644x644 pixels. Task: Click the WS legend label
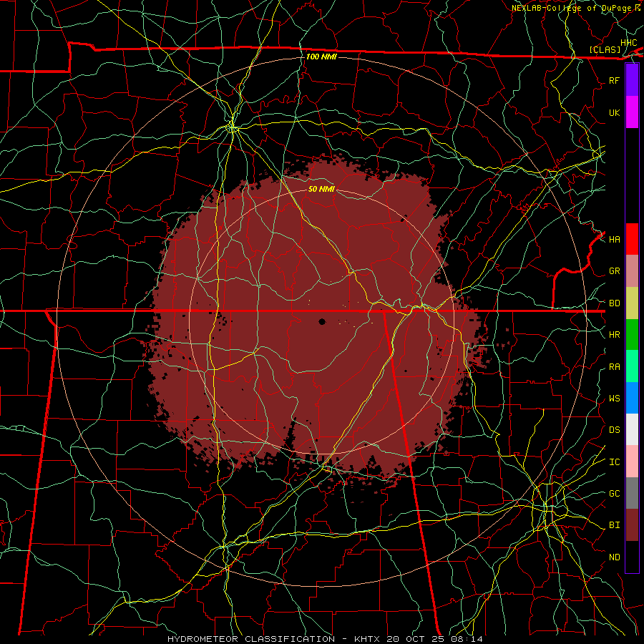point(615,398)
